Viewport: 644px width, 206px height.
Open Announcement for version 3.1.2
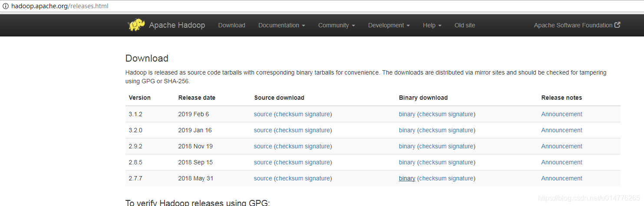point(561,114)
